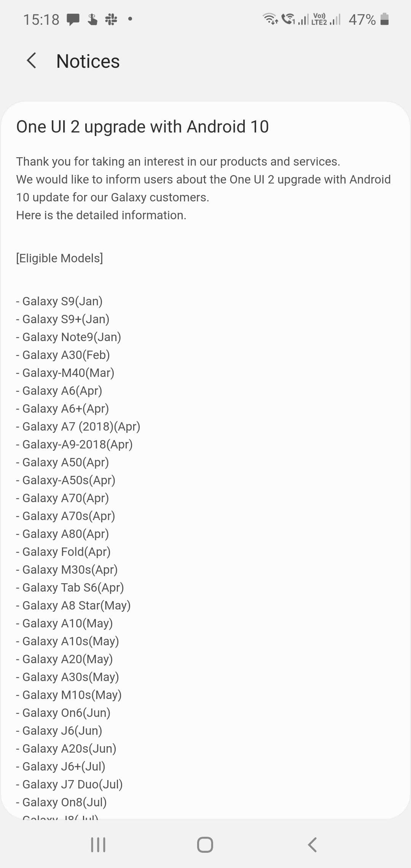Tap the [Eligible Models] section label
The width and height of the screenshot is (411, 868).
click(x=59, y=258)
